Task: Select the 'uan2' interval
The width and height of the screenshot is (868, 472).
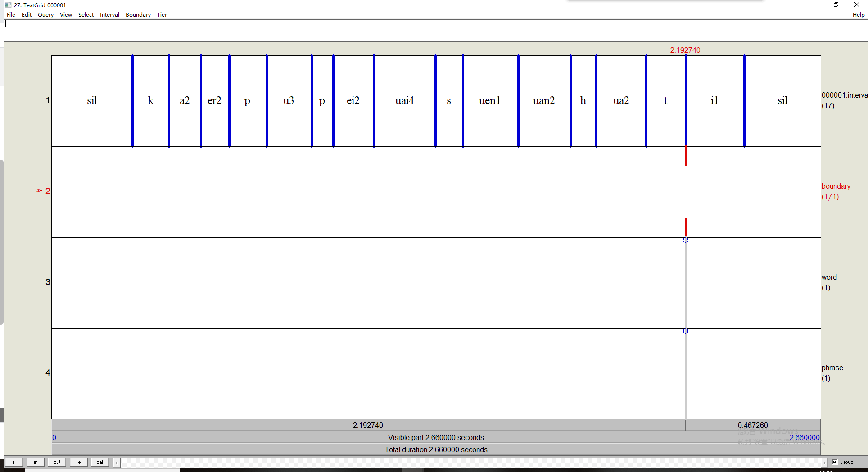Action: click(544, 101)
